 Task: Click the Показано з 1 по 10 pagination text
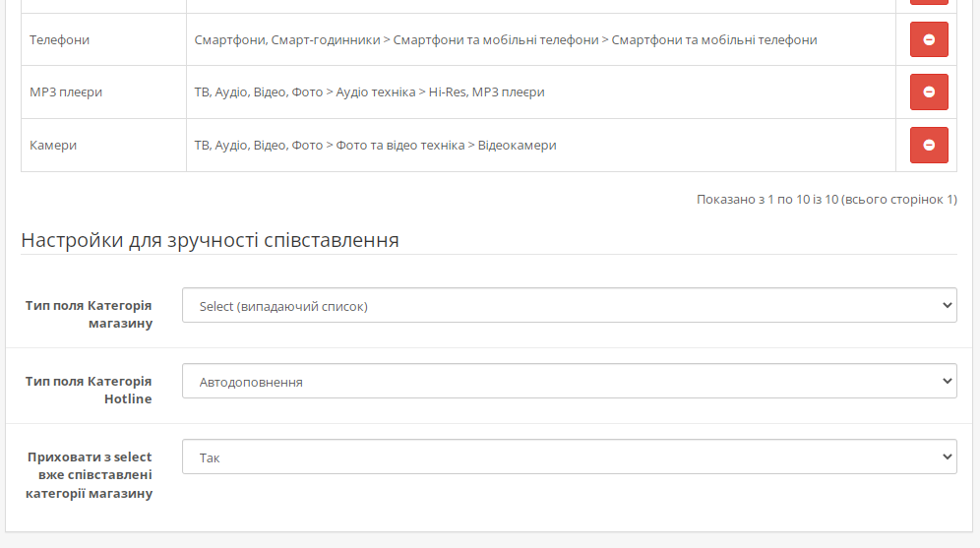[x=827, y=200]
